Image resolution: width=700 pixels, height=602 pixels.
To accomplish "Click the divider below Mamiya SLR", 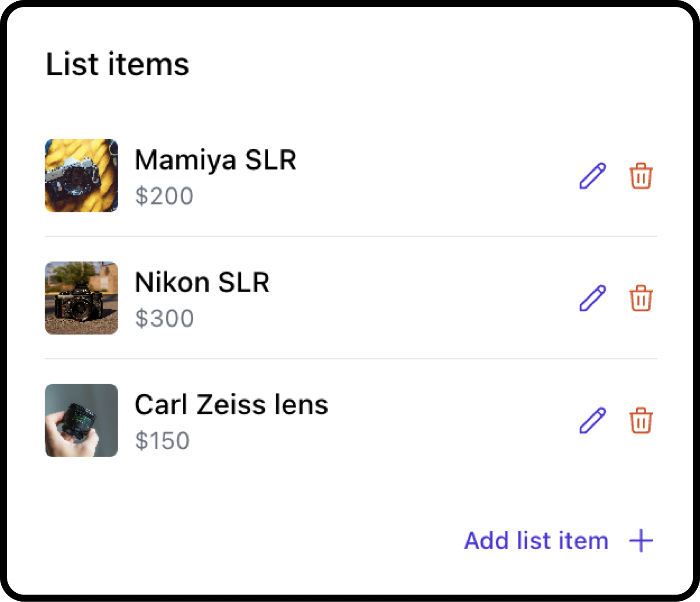I will (351, 236).
